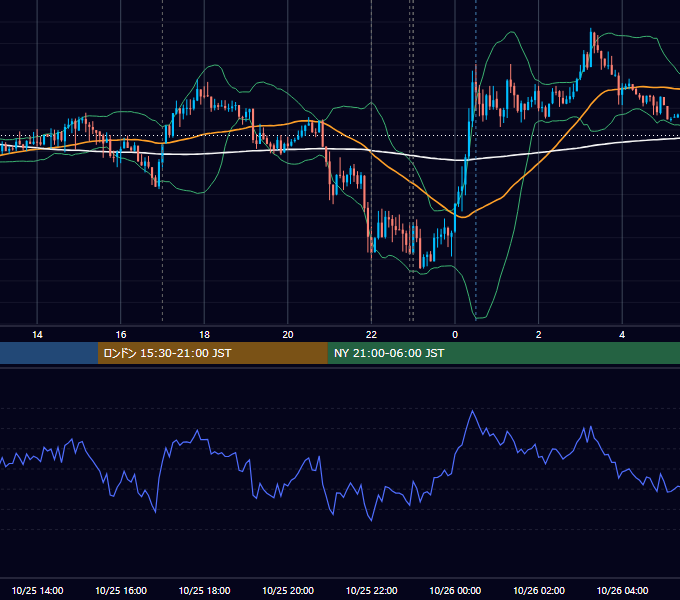Click the 0 hour axis label
This screenshot has width=680, height=600.
455,335
